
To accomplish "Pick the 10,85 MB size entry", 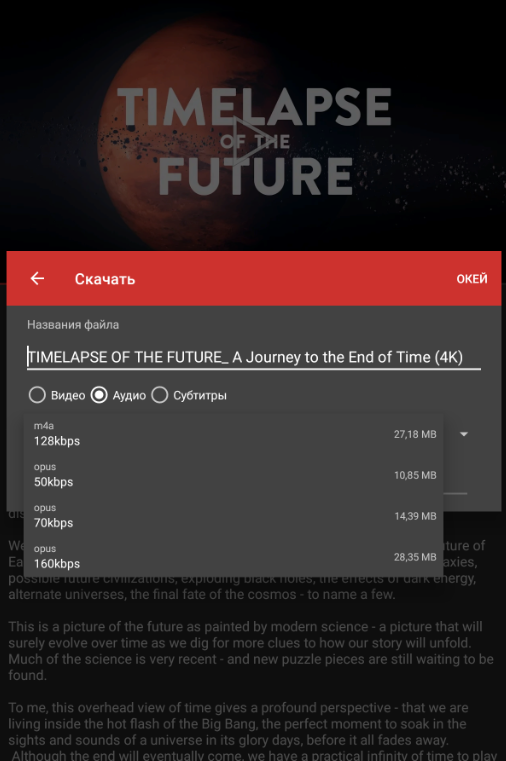I will [415, 475].
